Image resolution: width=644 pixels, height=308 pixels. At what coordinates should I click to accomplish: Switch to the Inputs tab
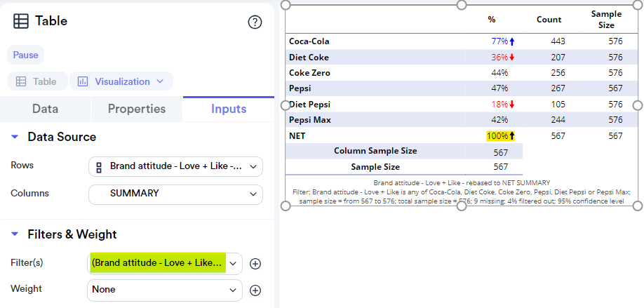click(229, 109)
